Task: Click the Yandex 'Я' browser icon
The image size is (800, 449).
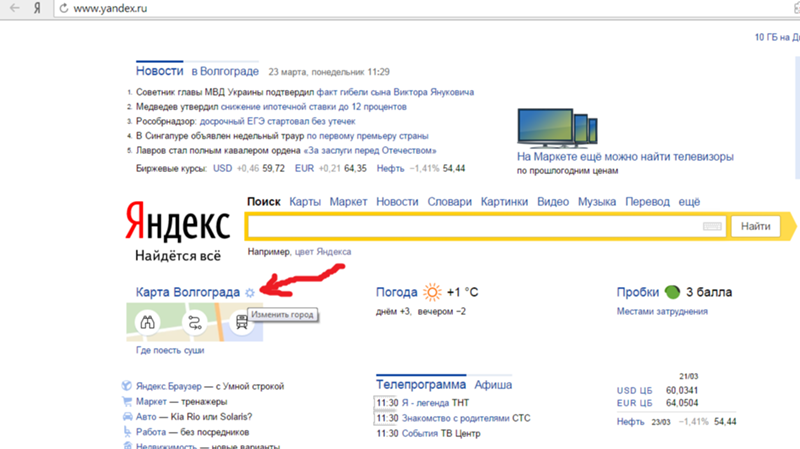Action: pos(37,8)
